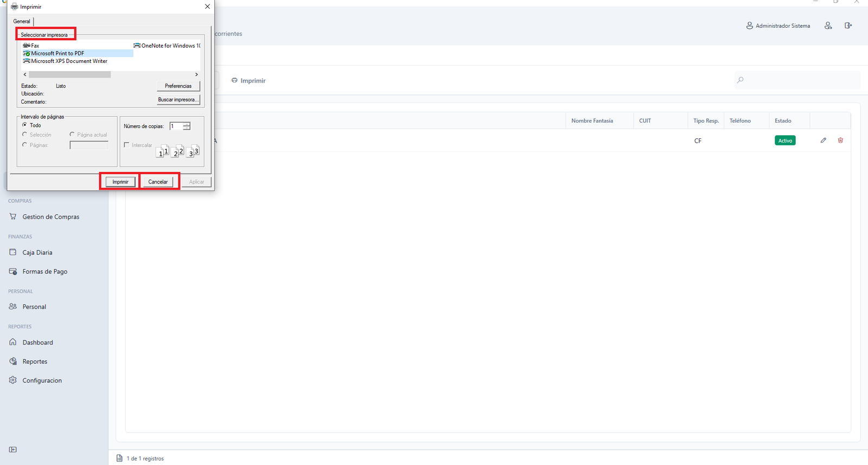Click the search input field

coord(797,80)
